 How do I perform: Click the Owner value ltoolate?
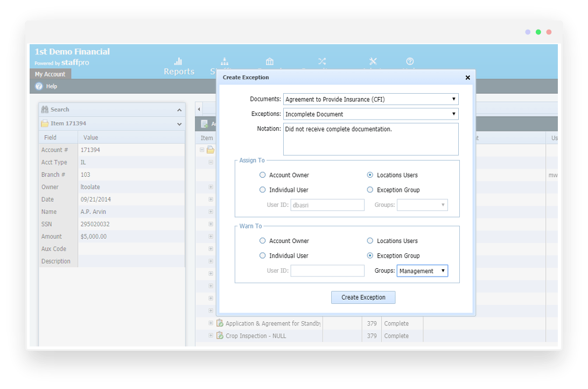pos(90,187)
